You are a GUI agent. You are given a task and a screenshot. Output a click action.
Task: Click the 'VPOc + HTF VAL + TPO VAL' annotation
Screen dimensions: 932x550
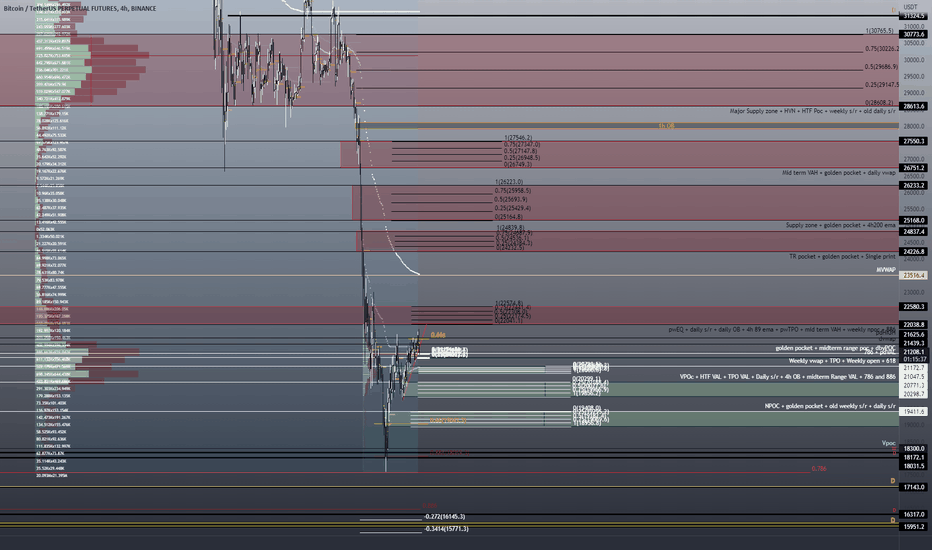[788, 377]
